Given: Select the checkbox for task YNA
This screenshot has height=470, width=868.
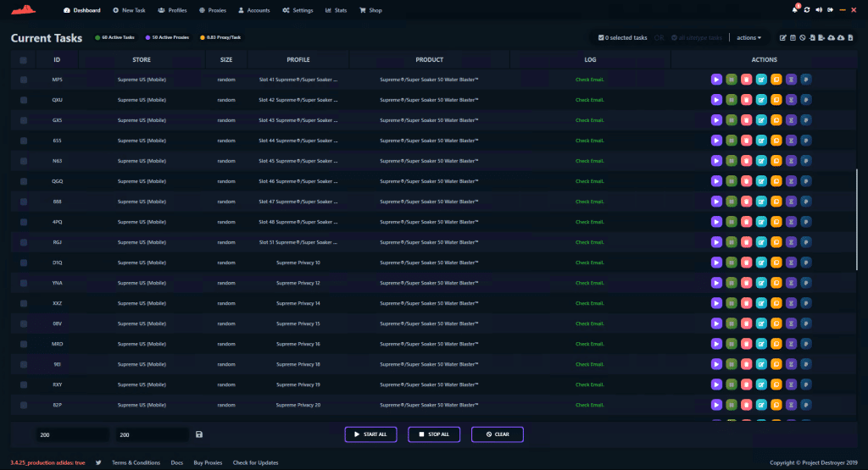Looking at the screenshot, I should [x=23, y=283].
